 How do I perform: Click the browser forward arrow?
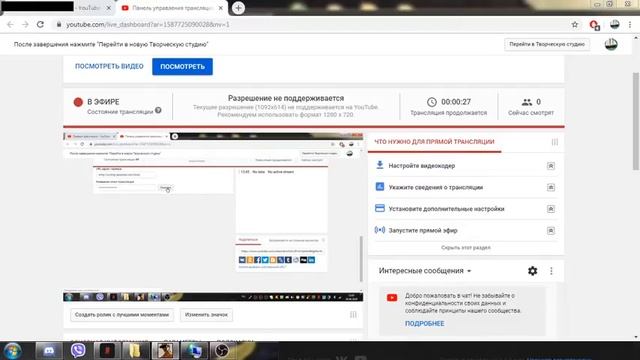(x=25, y=24)
